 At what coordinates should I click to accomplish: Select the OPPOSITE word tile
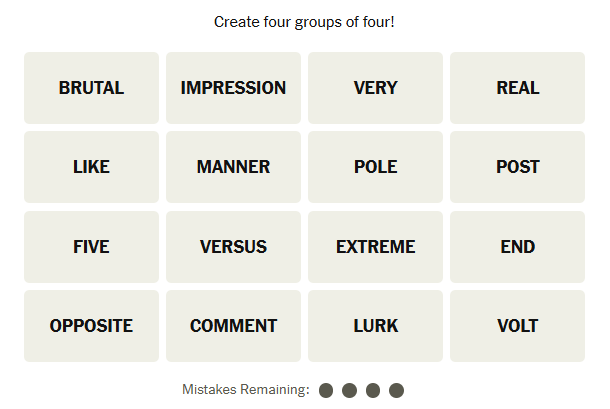[91, 326]
